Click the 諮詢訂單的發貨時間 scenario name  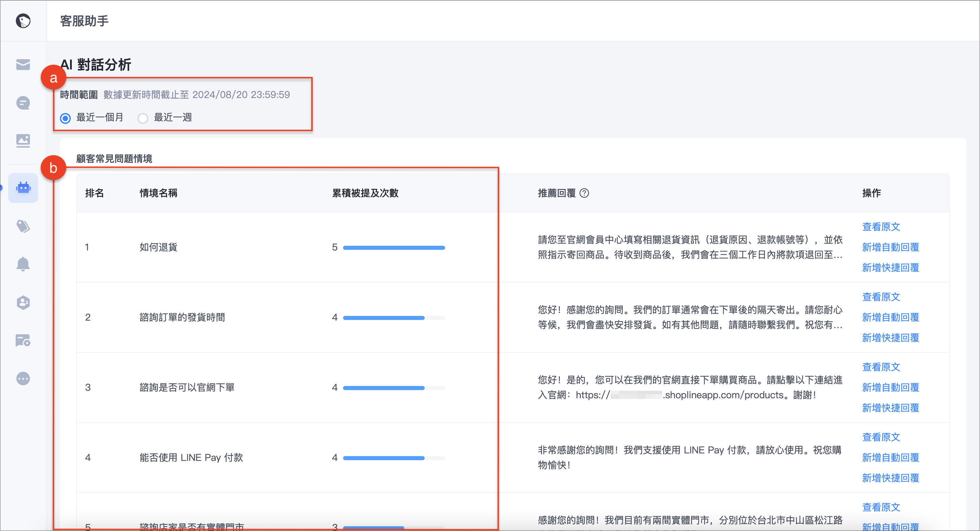point(182,318)
